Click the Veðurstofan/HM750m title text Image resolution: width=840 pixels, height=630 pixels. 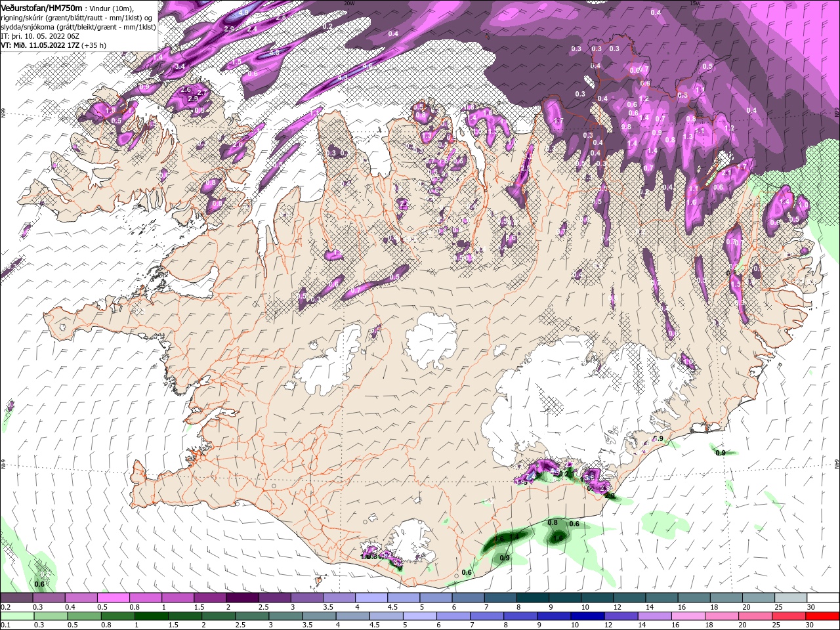pyautogui.click(x=41, y=7)
